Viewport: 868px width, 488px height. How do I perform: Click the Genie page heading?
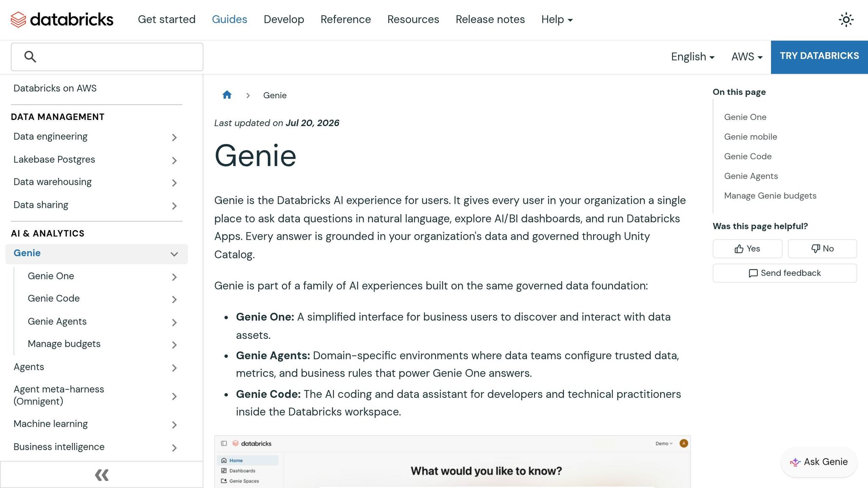[255, 155]
